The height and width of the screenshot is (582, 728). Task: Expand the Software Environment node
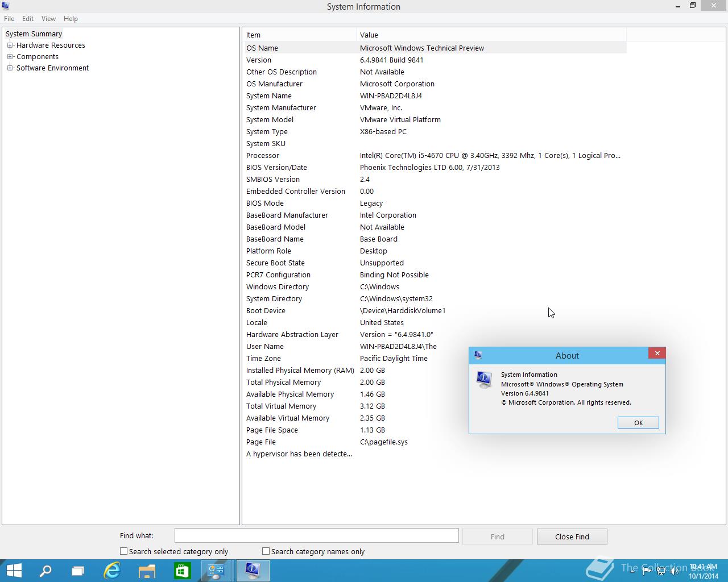point(10,68)
